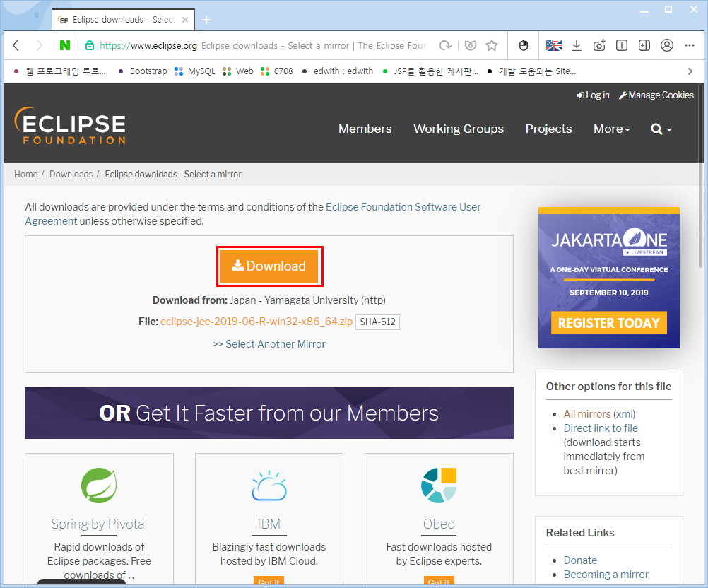This screenshot has height=588, width=708.
Task: Open the Spring by Pivotal leaf logo
Action: (x=99, y=486)
